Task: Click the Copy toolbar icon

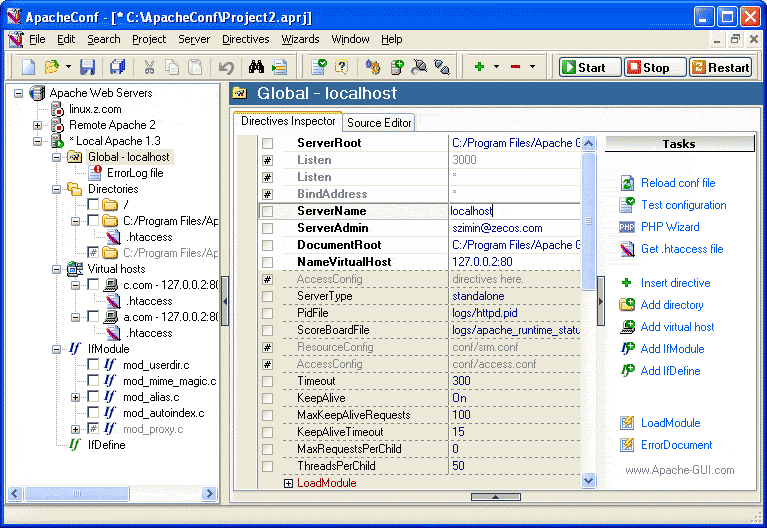Action: pos(172,67)
